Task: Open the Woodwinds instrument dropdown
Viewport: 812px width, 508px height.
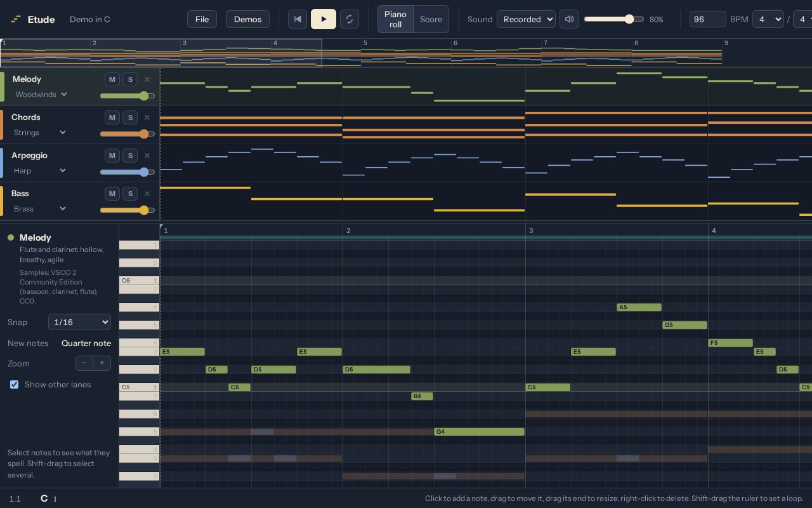Action: coord(41,95)
